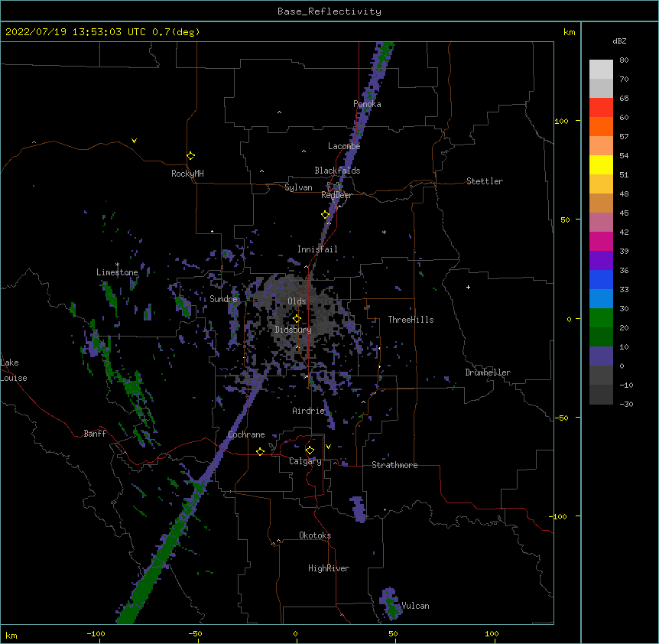Select the Lake Louise label
The image size is (659, 644).
tap(14, 370)
